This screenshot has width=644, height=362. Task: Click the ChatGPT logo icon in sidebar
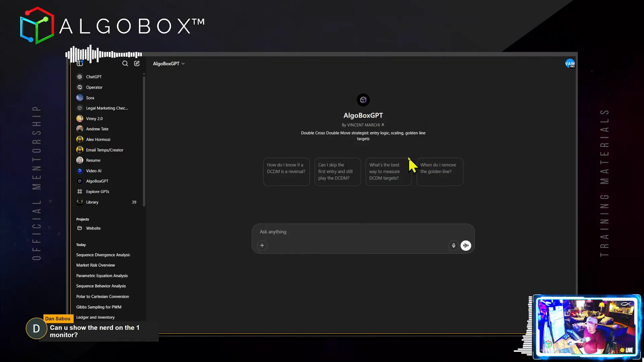click(79, 77)
